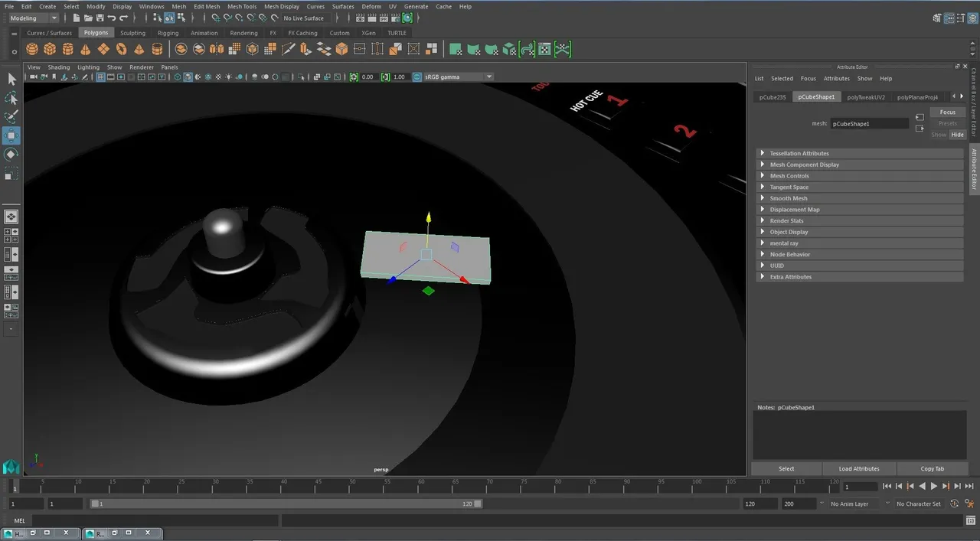Click the mesh name field pCubeShape1
980x541 pixels.
point(869,123)
